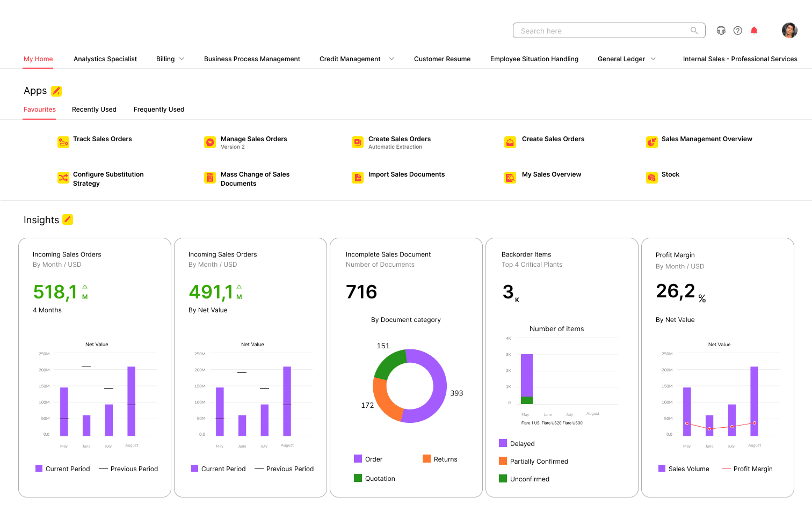The height and width of the screenshot is (527, 812).
Task: Click the Sales Management Overview tile icon
Action: point(651,142)
